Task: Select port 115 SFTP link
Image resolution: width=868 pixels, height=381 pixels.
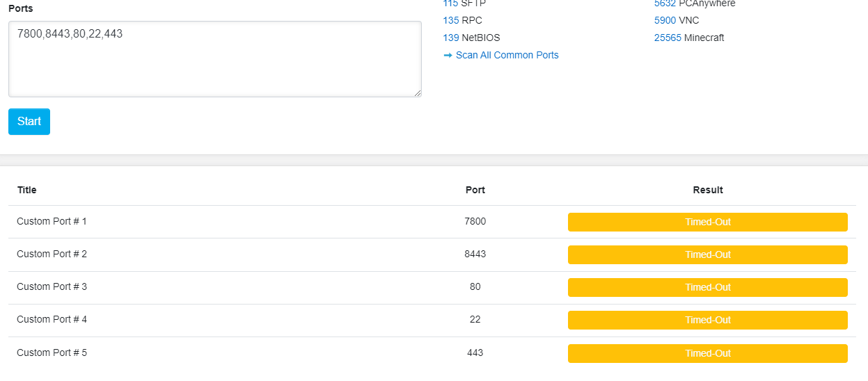Action: [x=450, y=3]
